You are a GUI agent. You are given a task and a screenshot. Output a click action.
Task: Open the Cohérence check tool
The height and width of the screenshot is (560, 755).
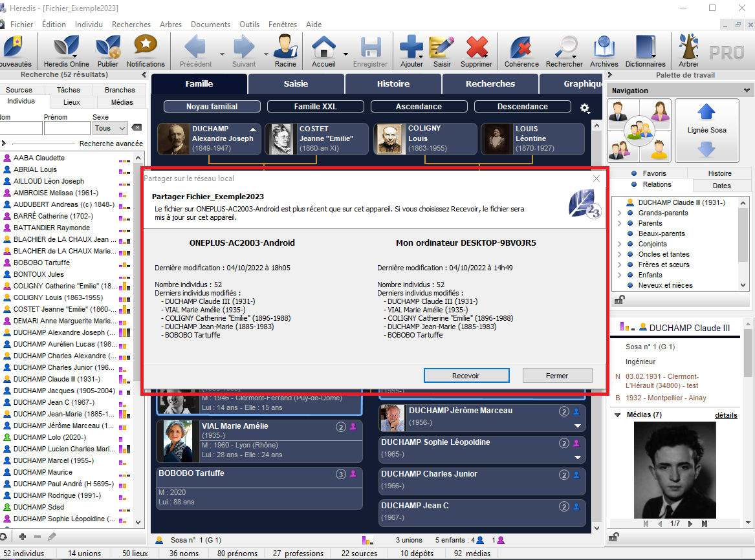click(x=521, y=48)
